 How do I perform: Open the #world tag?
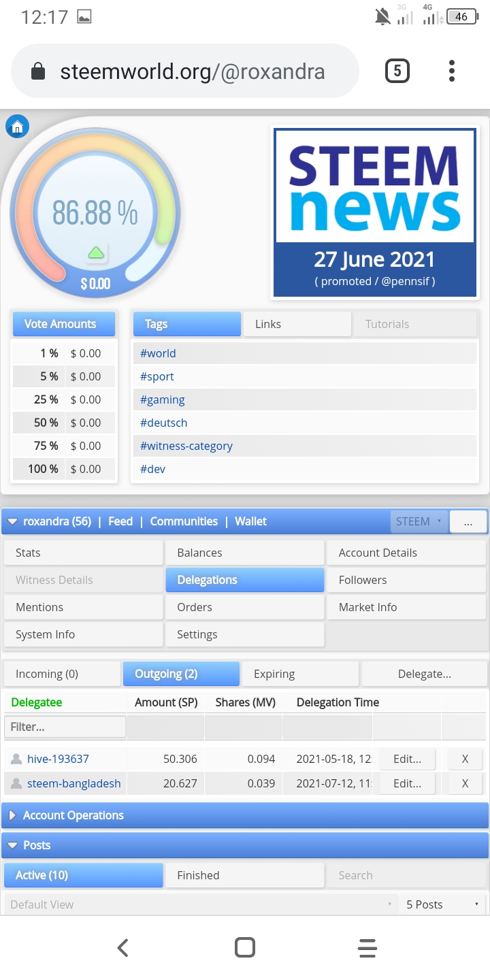tap(158, 353)
